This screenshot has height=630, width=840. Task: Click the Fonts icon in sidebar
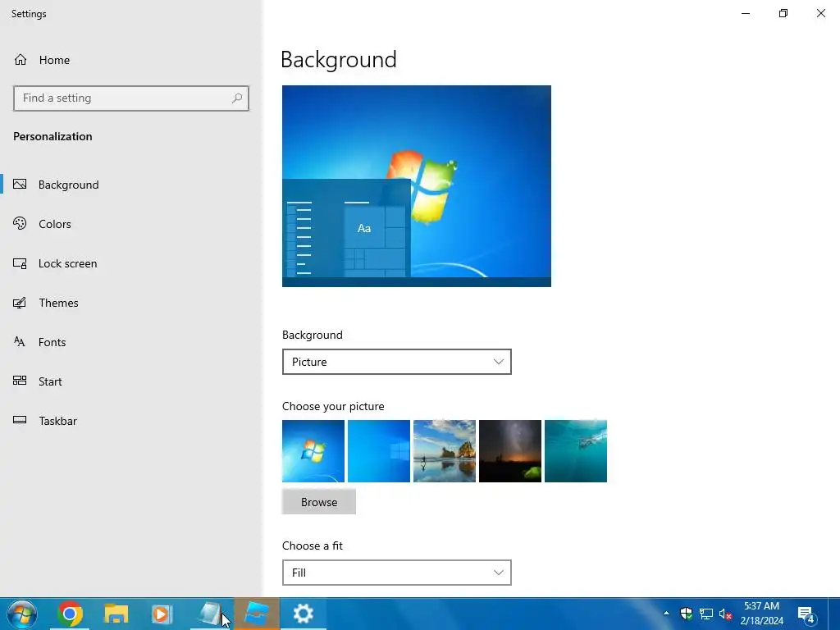point(20,342)
